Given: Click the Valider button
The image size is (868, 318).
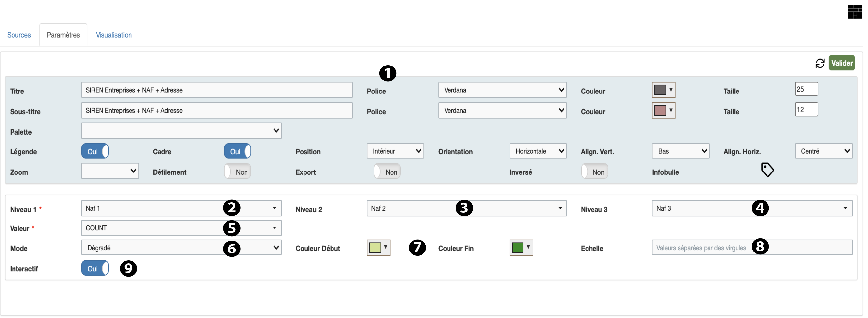Looking at the screenshot, I should [842, 63].
